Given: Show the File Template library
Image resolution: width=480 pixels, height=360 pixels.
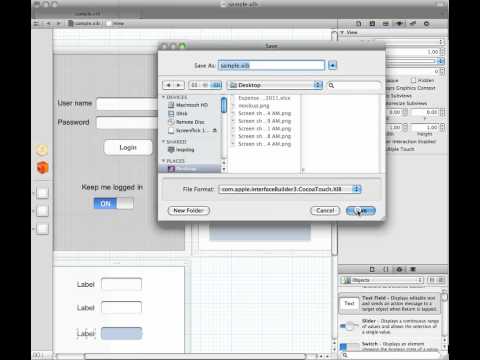Looking at the screenshot, I should (x=372, y=269).
